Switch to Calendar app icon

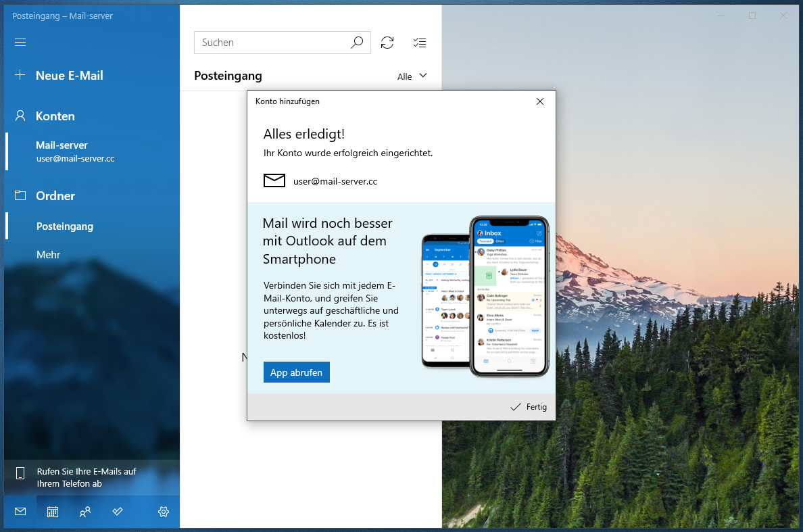tap(53, 512)
